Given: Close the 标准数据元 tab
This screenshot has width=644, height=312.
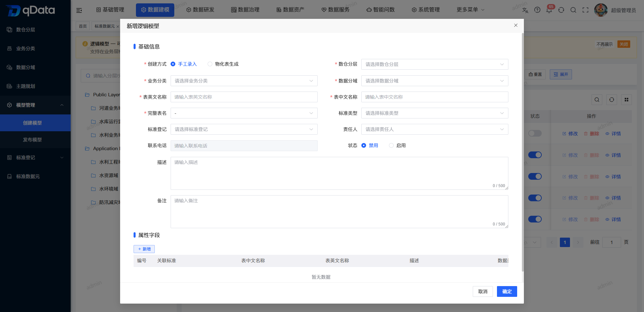Looking at the screenshot, I should pos(118,26).
